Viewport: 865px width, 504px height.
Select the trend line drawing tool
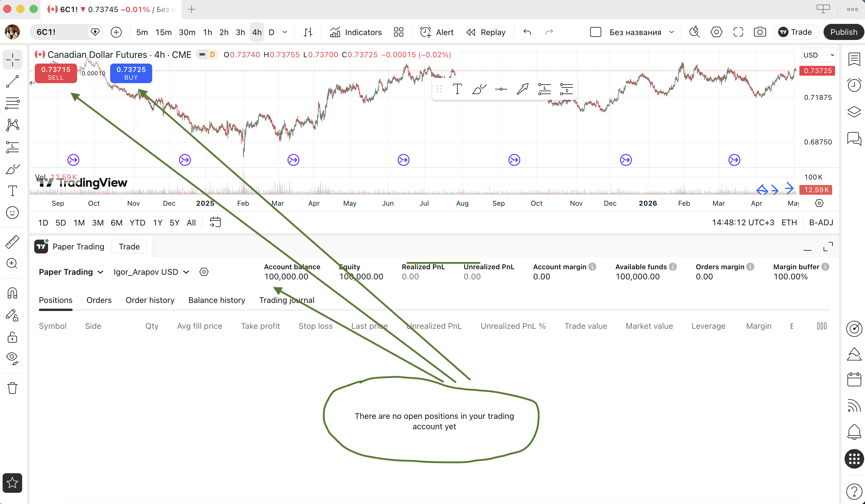(12, 81)
